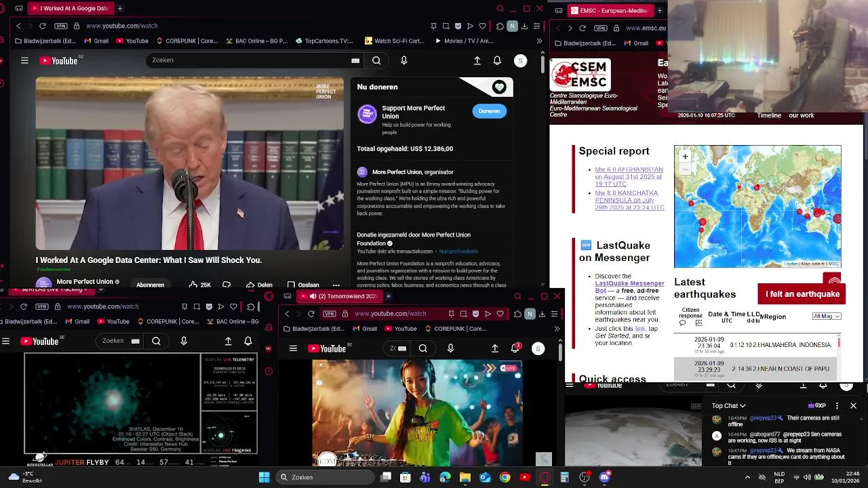The width and height of the screenshot is (868, 488).
Task: Open account avatar in top-left YouTube window
Action: click(520, 60)
